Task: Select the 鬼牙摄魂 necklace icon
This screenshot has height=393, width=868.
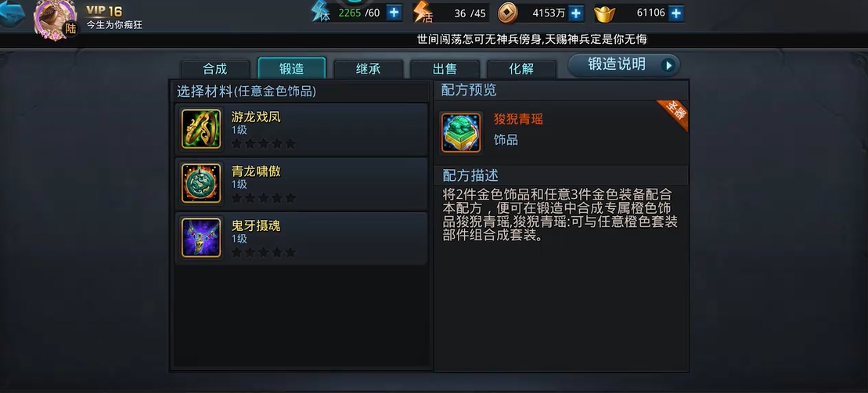Action: 201,237
